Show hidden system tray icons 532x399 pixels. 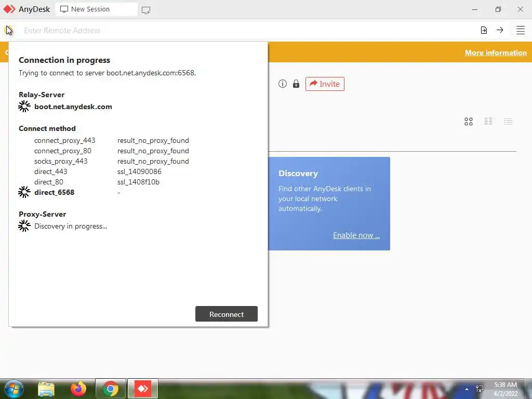coord(467,389)
